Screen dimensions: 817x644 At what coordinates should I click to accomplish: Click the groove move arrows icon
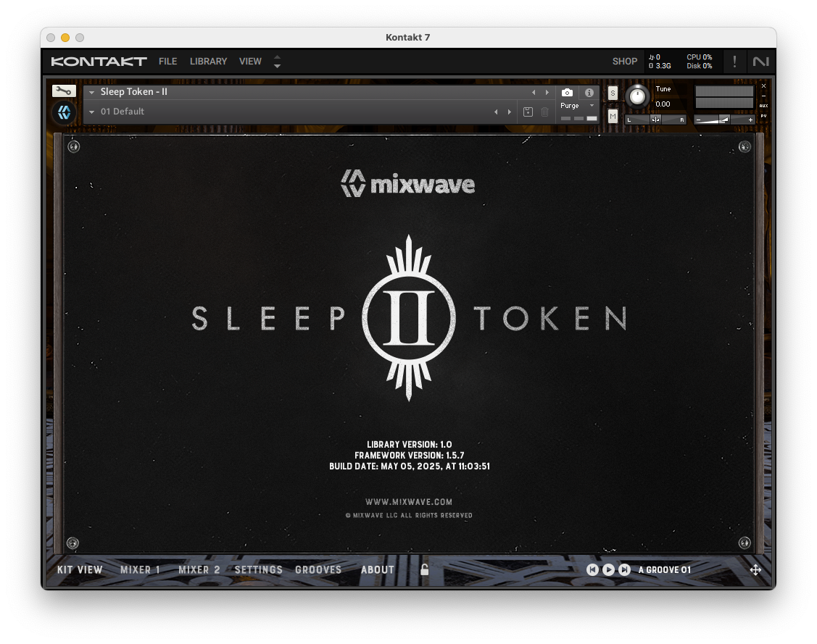[x=755, y=569]
